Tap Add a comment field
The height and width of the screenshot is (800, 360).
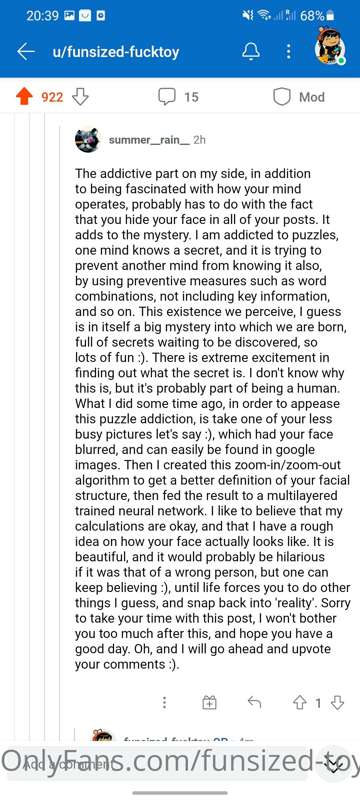[158, 765]
